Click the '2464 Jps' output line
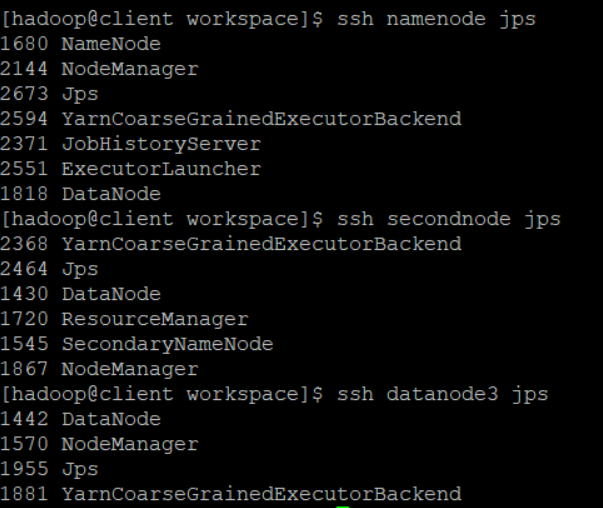Viewport: 603px width, 508px height. click(49, 269)
